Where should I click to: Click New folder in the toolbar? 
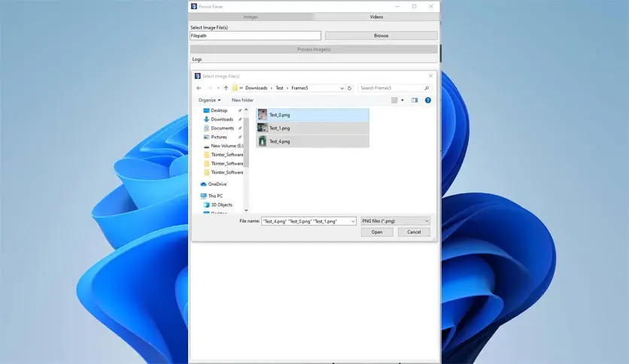click(x=242, y=100)
